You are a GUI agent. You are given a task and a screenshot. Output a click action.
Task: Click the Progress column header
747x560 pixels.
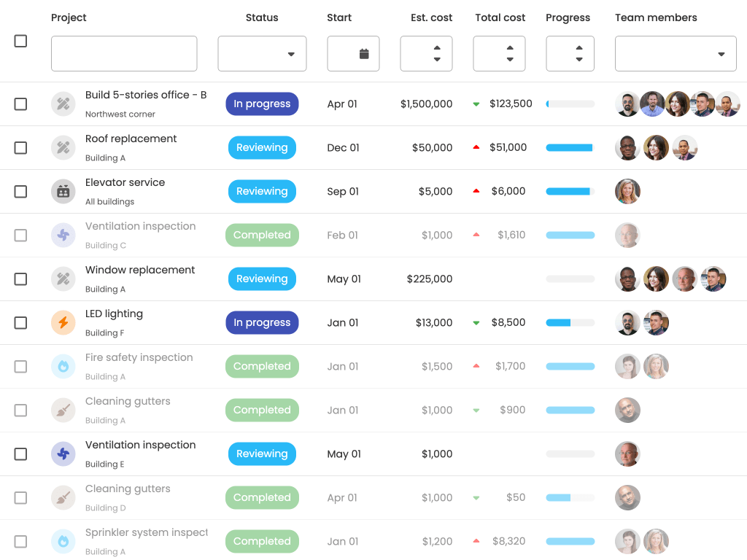568,17
